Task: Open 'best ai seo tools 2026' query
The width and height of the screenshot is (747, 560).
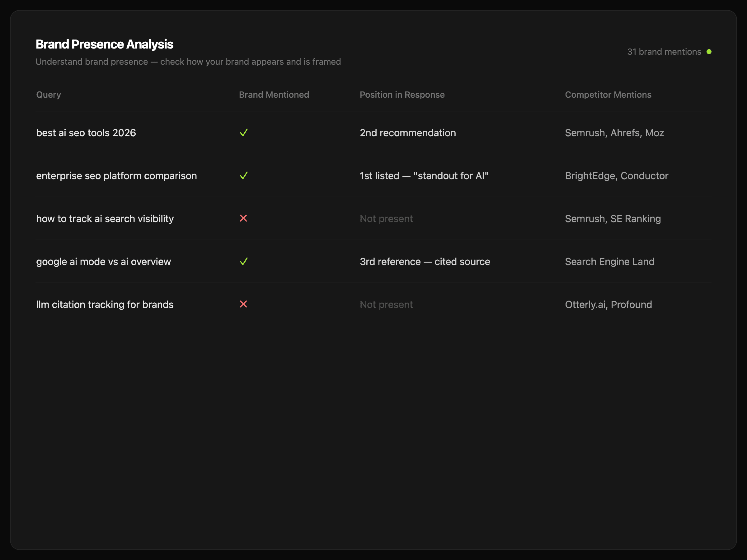Action: [x=86, y=133]
